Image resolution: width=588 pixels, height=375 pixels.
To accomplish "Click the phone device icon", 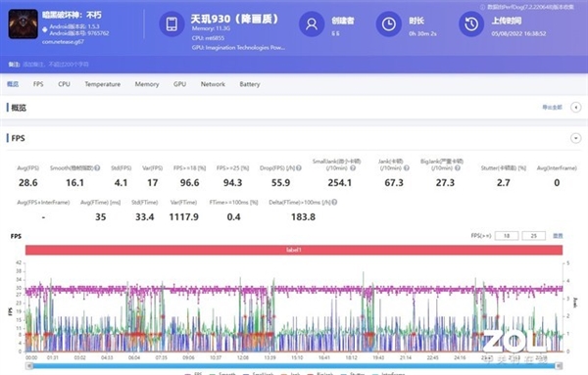I will 171,23.
